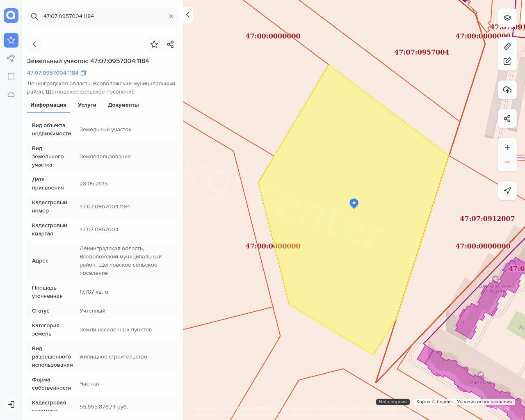Click the cadastral number search input
This screenshot has width=525, height=420.
[x=103, y=16]
